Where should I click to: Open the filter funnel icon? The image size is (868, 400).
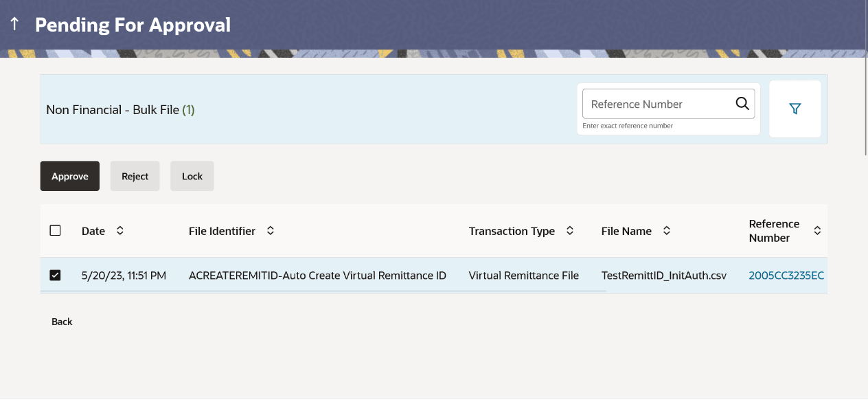[795, 109]
